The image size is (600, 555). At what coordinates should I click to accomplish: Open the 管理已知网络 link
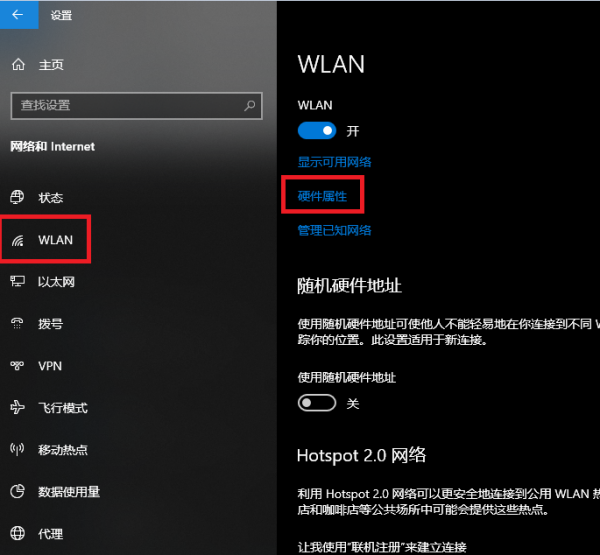[334, 230]
